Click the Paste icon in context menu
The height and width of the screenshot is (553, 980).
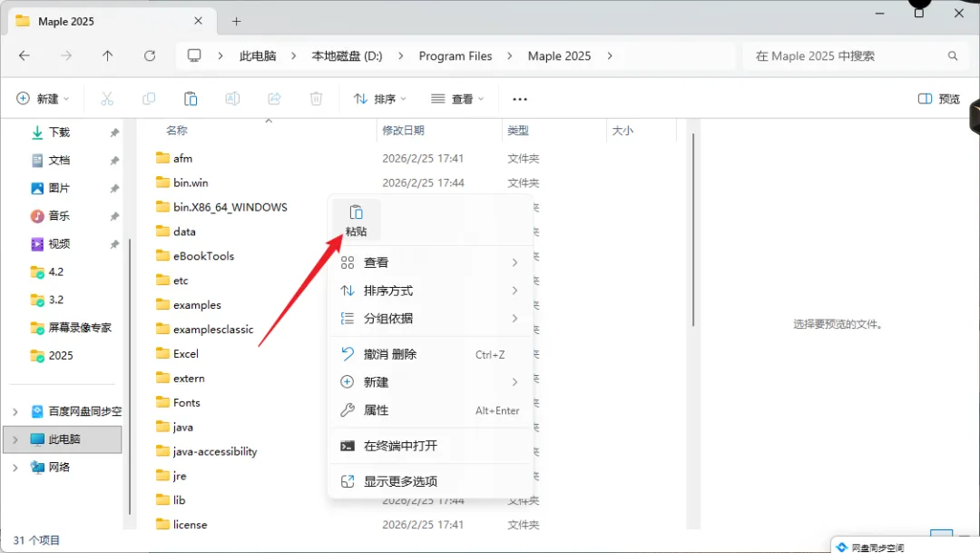(356, 220)
